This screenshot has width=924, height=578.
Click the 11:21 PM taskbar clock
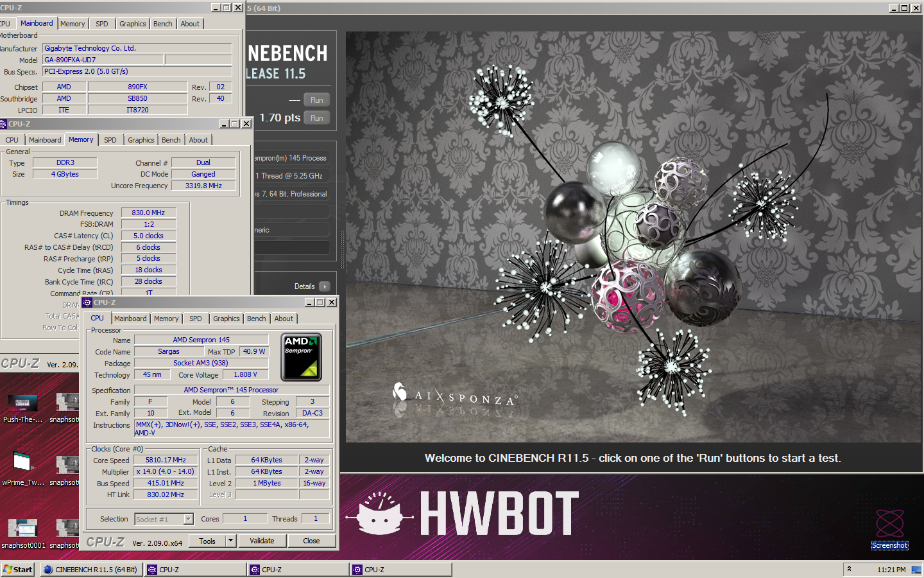pyautogui.click(x=891, y=570)
